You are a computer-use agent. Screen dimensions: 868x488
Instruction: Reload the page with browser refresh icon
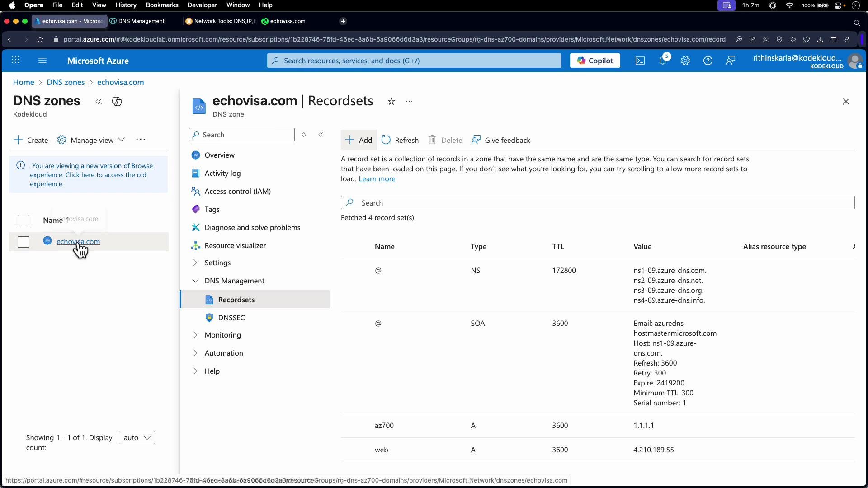(x=40, y=39)
